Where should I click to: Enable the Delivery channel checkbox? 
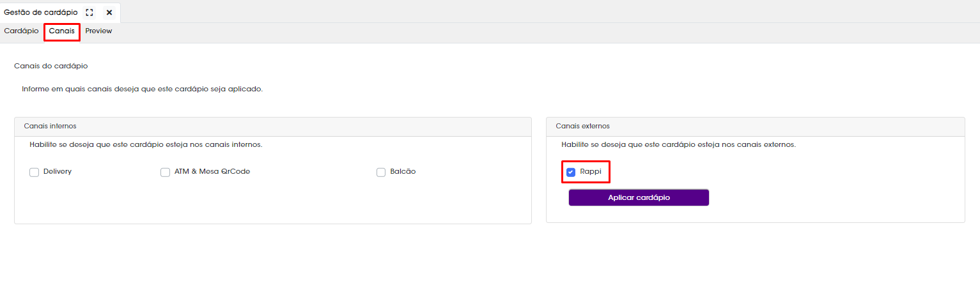pyautogui.click(x=35, y=172)
